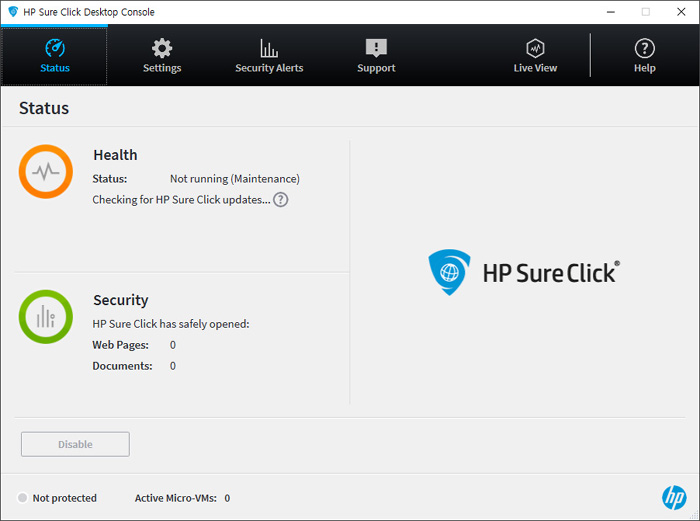Click the 'Web Pages:' label

pyautogui.click(x=121, y=345)
